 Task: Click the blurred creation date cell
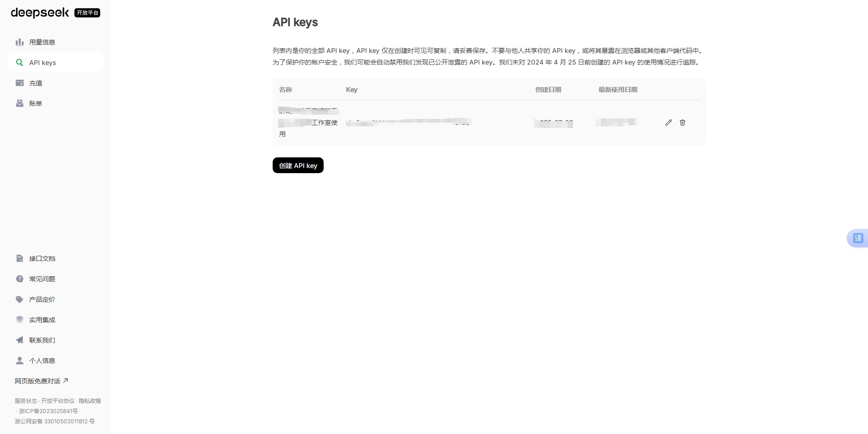[x=554, y=123]
